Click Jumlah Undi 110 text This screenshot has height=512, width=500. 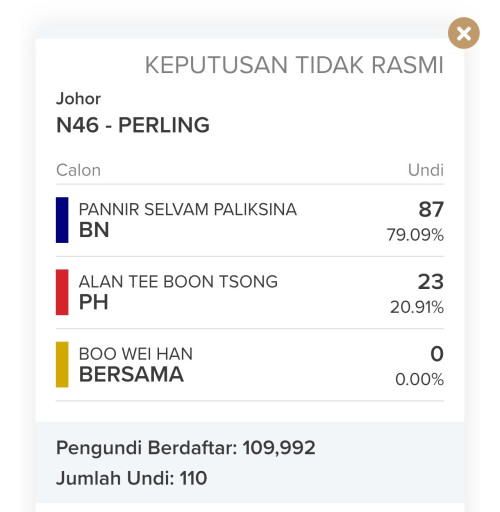click(132, 478)
